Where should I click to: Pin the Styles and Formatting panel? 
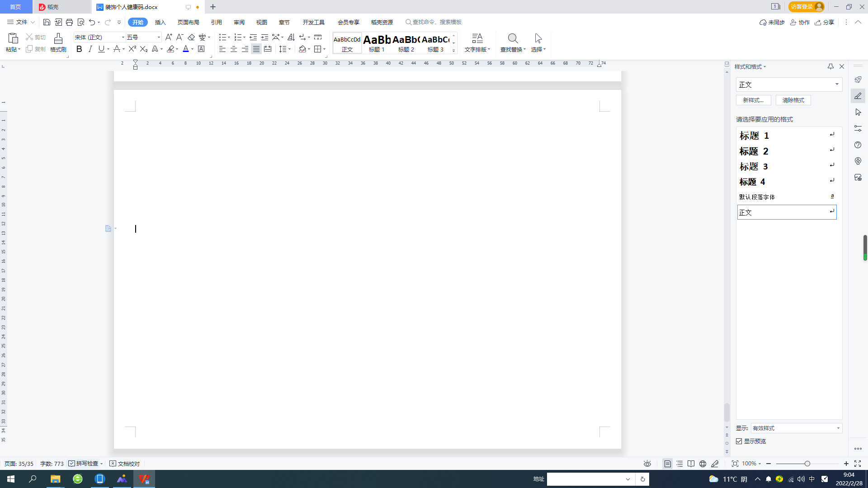tap(830, 66)
